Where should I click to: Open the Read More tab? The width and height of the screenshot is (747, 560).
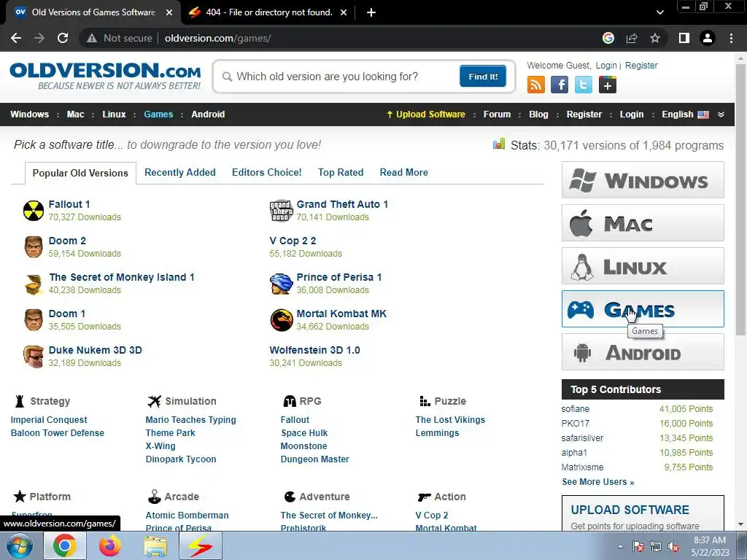coord(404,172)
